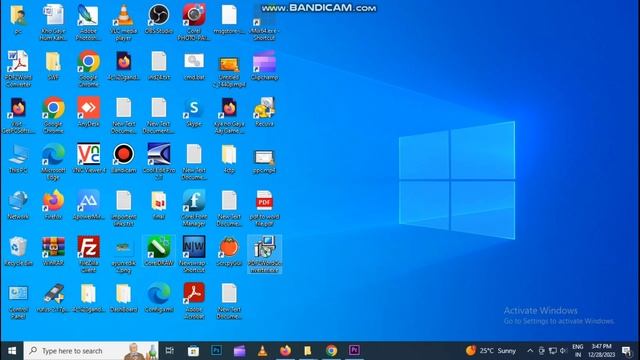
Task: Select the tomato-shaped desktop shortcut
Action: point(229,251)
